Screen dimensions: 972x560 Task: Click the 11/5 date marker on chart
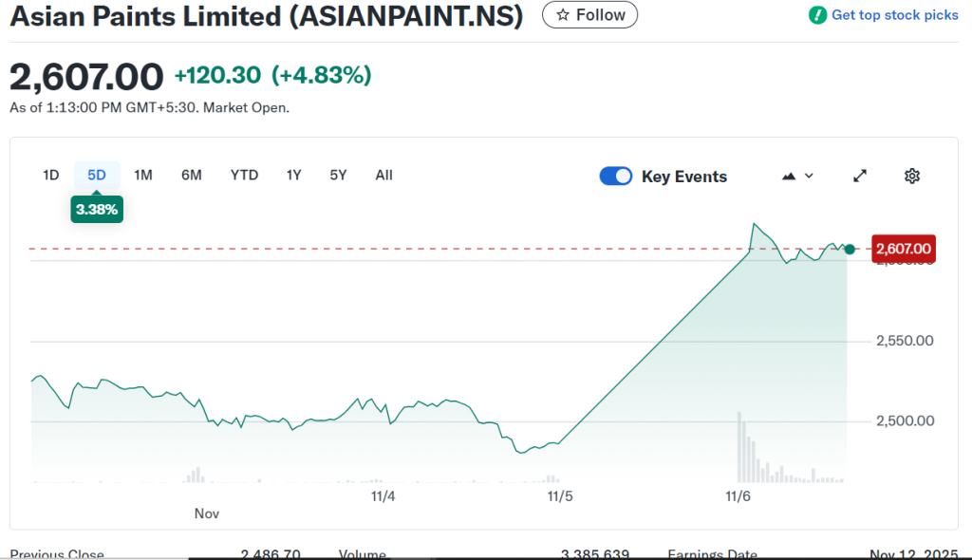(x=560, y=495)
